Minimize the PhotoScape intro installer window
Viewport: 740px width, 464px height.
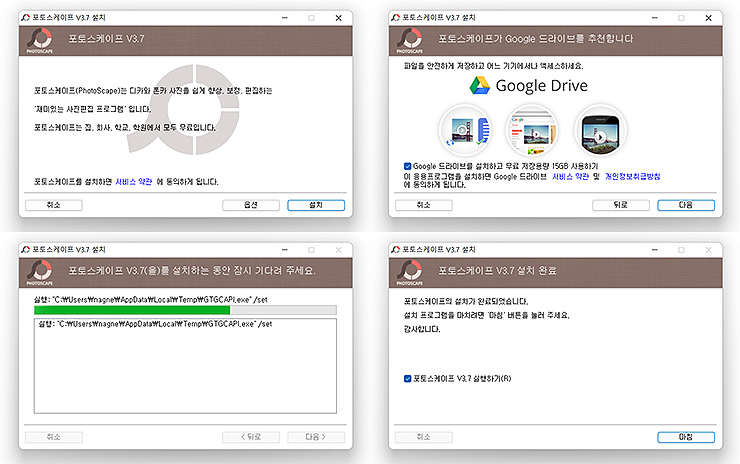(x=285, y=18)
